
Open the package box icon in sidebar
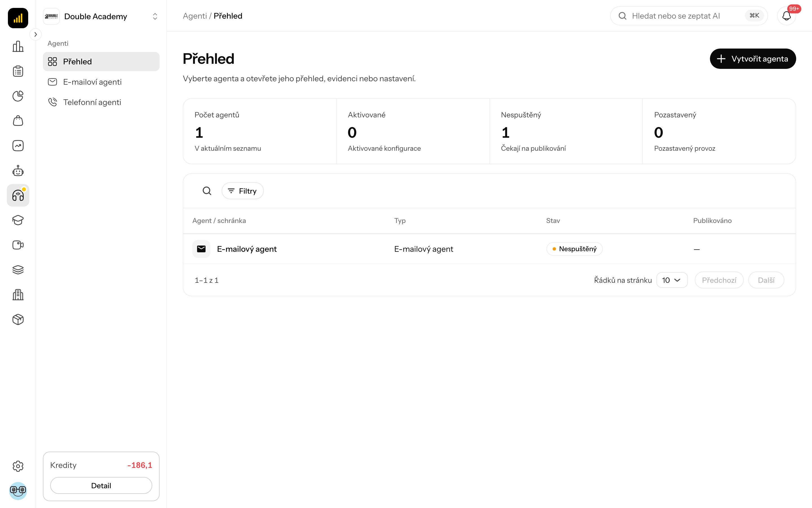pyautogui.click(x=18, y=319)
